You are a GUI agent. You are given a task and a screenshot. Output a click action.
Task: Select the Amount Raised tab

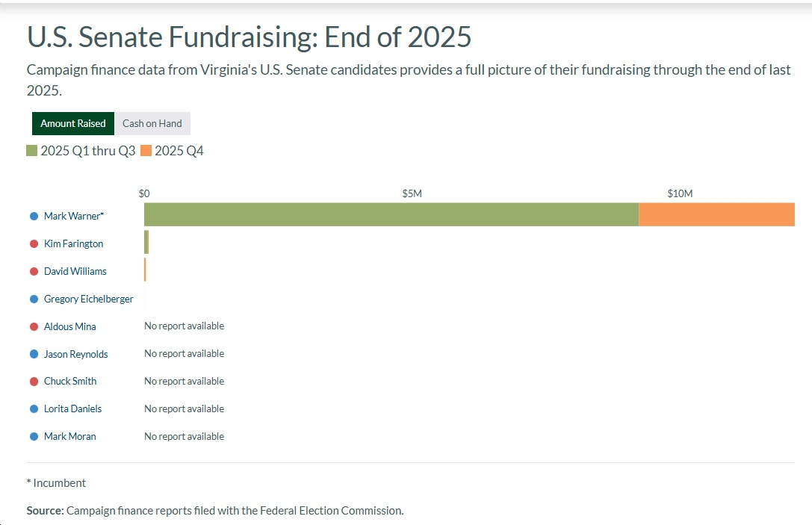[x=73, y=123]
